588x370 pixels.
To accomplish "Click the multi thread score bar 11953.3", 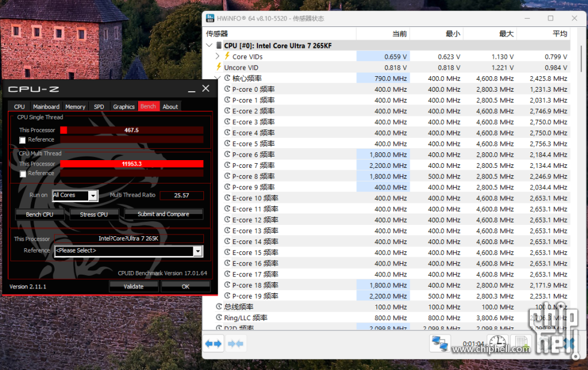I will [x=131, y=164].
